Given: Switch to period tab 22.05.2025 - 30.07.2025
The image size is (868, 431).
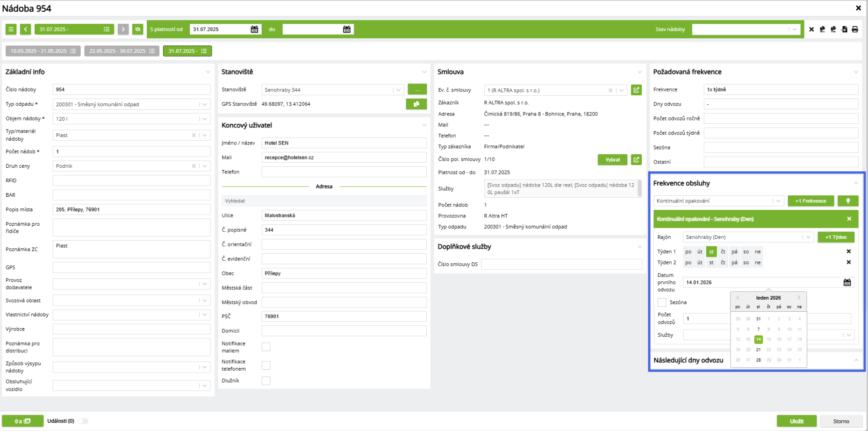Looking at the screenshot, I should pyautogui.click(x=122, y=51).
